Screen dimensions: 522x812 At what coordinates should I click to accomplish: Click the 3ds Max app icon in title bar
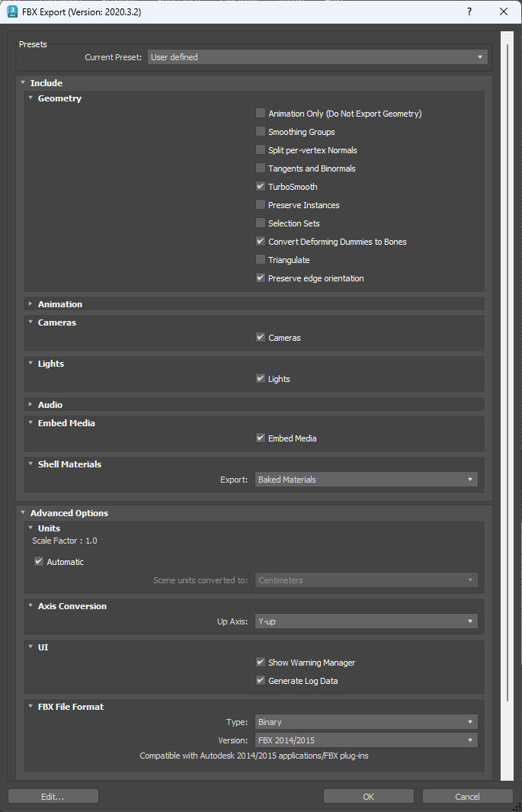pos(12,12)
